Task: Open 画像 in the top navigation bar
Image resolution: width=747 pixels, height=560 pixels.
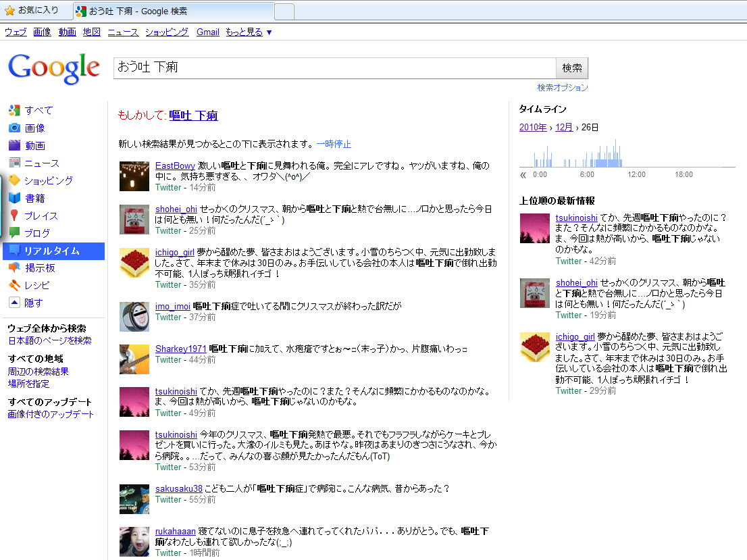Action: tap(42, 32)
